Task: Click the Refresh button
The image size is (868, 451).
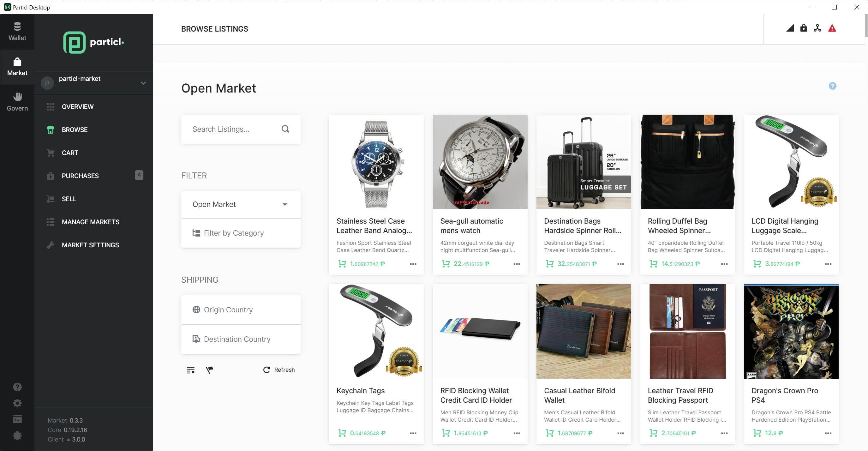Action: tap(279, 370)
